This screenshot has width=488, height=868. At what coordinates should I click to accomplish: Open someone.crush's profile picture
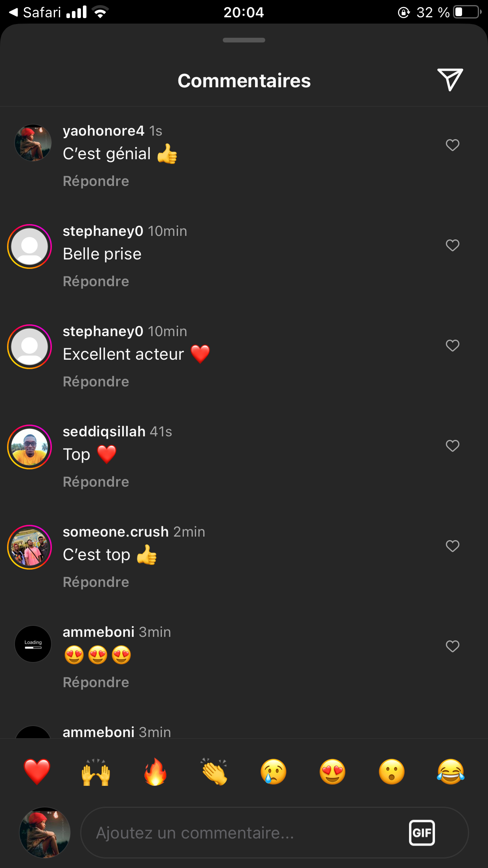coord(29,547)
